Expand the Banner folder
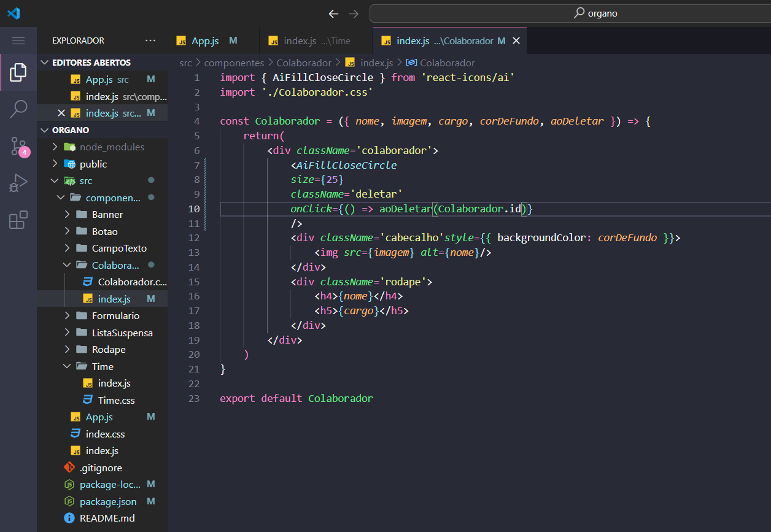 tap(102, 215)
